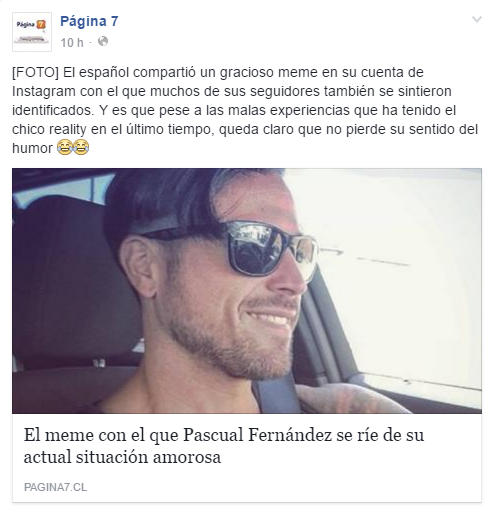Click the globe public privacy icon

pyautogui.click(x=103, y=41)
